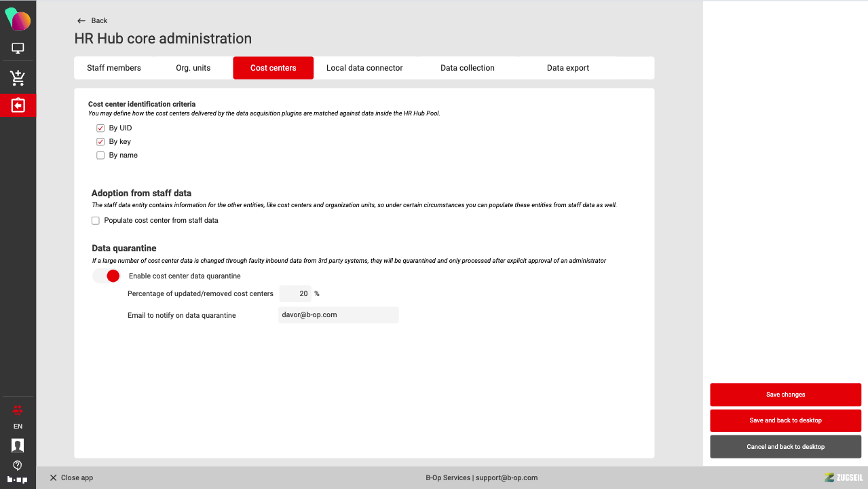Click the help question mark icon
The height and width of the screenshot is (489, 868).
(x=18, y=465)
